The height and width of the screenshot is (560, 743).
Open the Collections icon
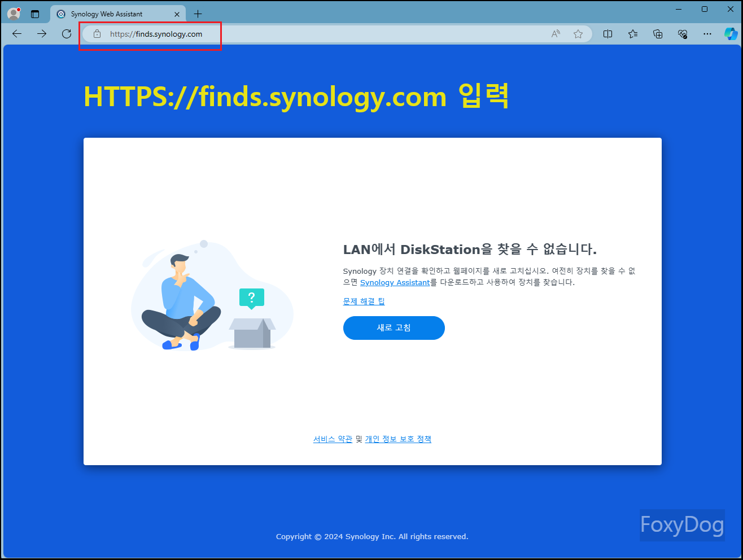[x=658, y=34]
